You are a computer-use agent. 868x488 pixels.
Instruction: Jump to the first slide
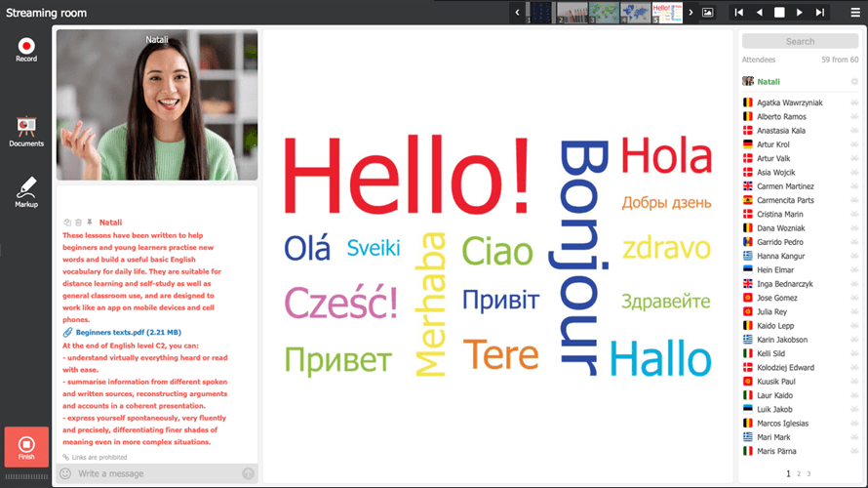click(739, 12)
